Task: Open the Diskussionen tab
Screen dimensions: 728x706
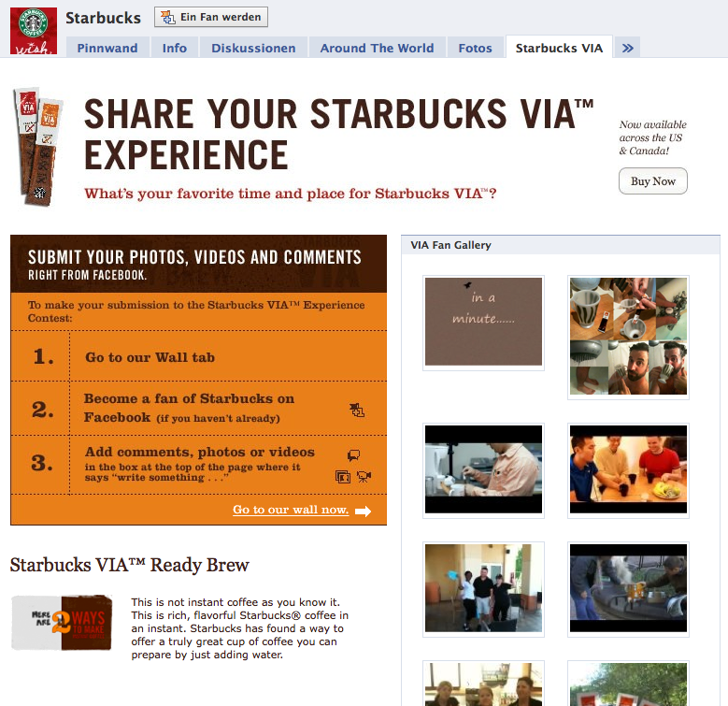Action: pos(253,48)
